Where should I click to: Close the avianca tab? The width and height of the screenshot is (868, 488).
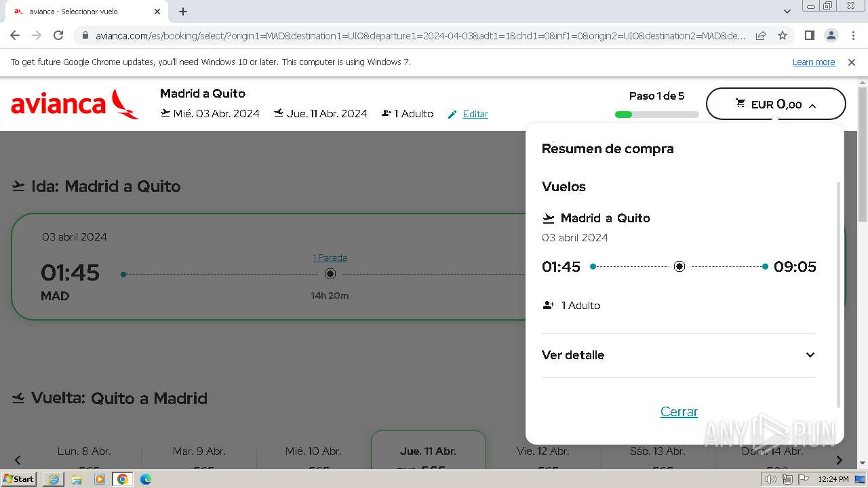[157, 12]
